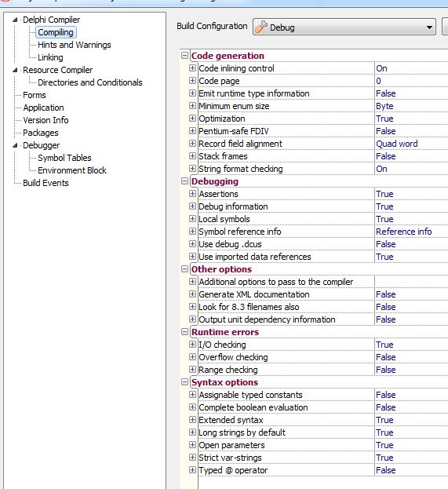Collapse the Runtime errors section
The width and height of the screenshot is (448, 489).
pos(185,332)
